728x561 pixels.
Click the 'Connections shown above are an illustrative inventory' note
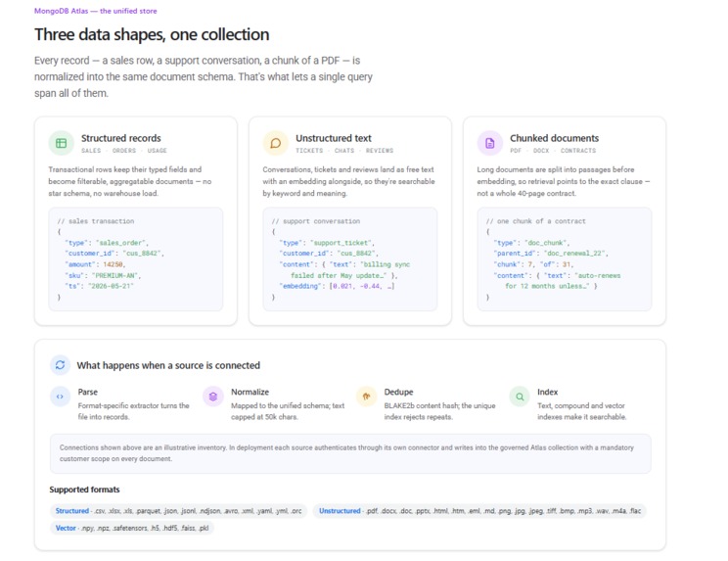(350, 453)
